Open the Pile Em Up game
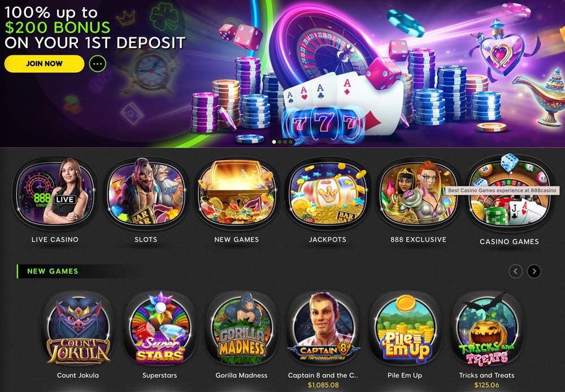 (405, 329)
